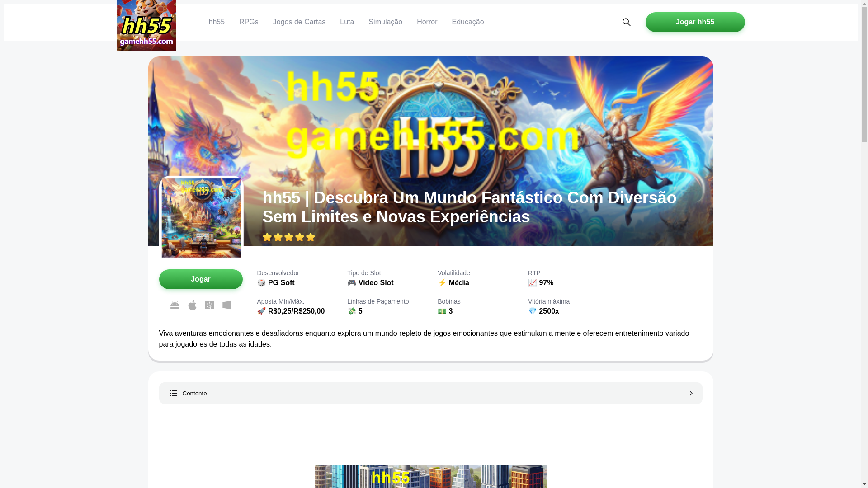Click the flying money icon beside 5
Screen dimensions: 868x488
click(352, 311)
